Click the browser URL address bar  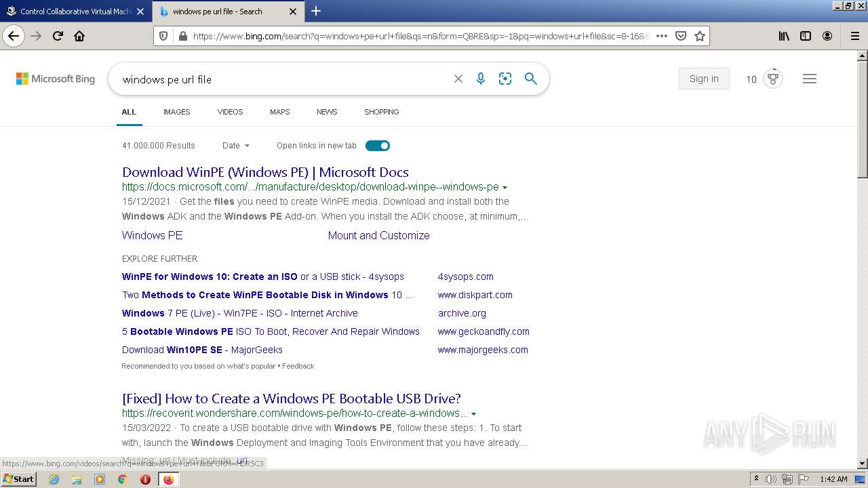420,36
